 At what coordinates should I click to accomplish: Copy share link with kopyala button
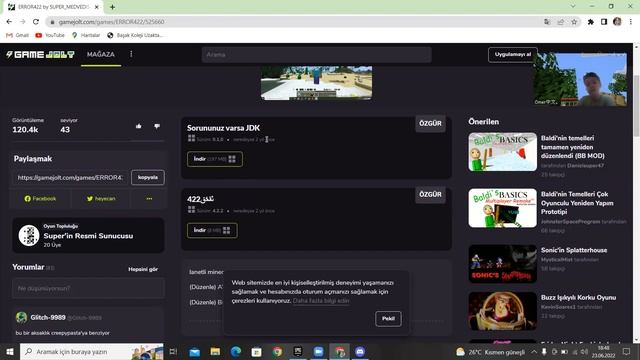pyautogui.click(x=148, y=178)
